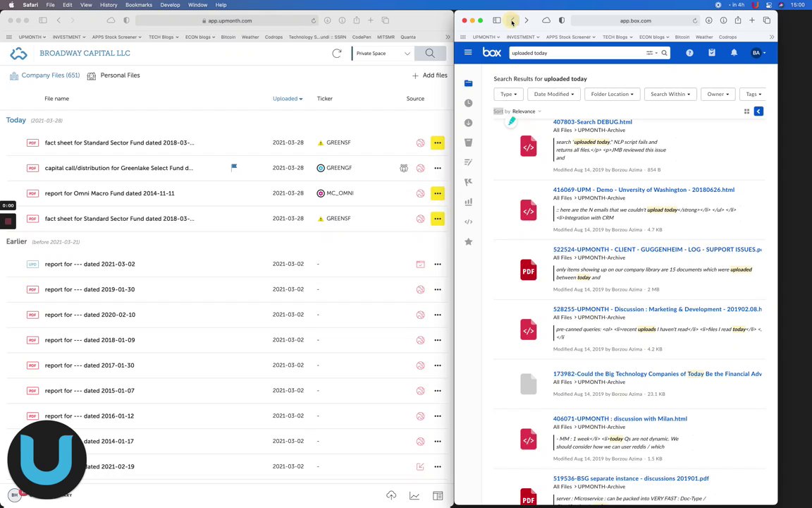Screen dimensions: 812x508
Task: Open options menu for report dated 2019-01-30
Action: pyautogui.click(x=438, y=289)
